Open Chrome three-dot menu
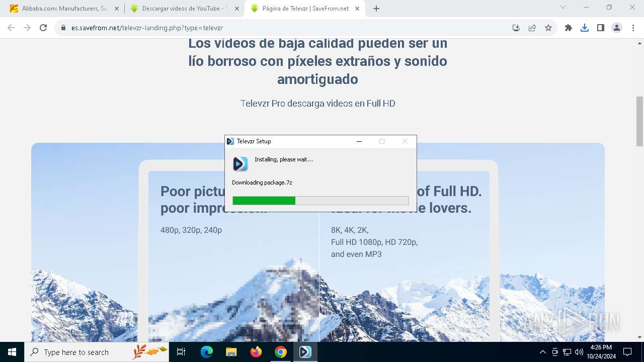This screenshot has width=644, height=362. (633, 28)
